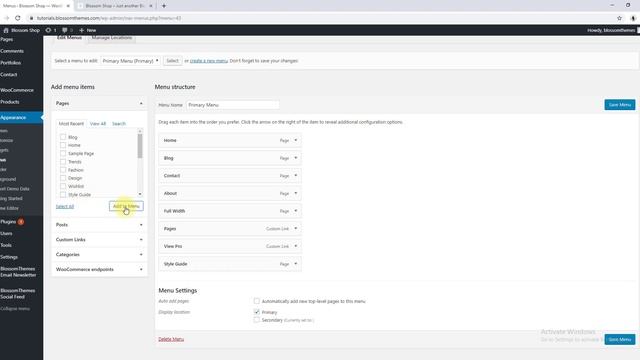
Task: Open the select a menu to edit dropdown
Action: coord(130,61)
